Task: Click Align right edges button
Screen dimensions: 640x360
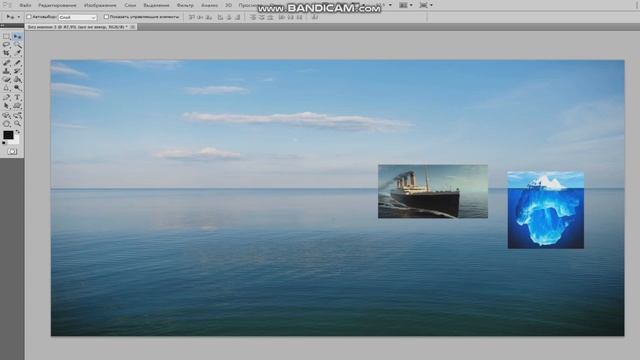Action: tap(238, 17)
